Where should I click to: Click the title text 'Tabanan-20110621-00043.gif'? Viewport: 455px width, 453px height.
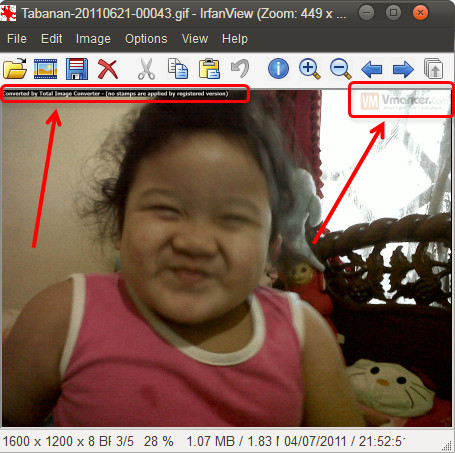tap(105, 13)
